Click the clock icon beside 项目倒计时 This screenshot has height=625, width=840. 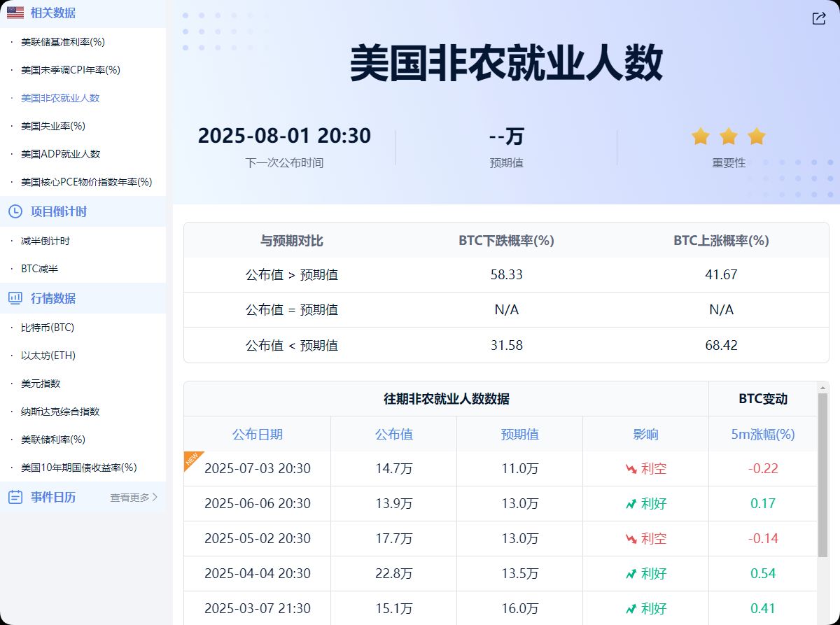pyautogui.click(x=15, y=211)
